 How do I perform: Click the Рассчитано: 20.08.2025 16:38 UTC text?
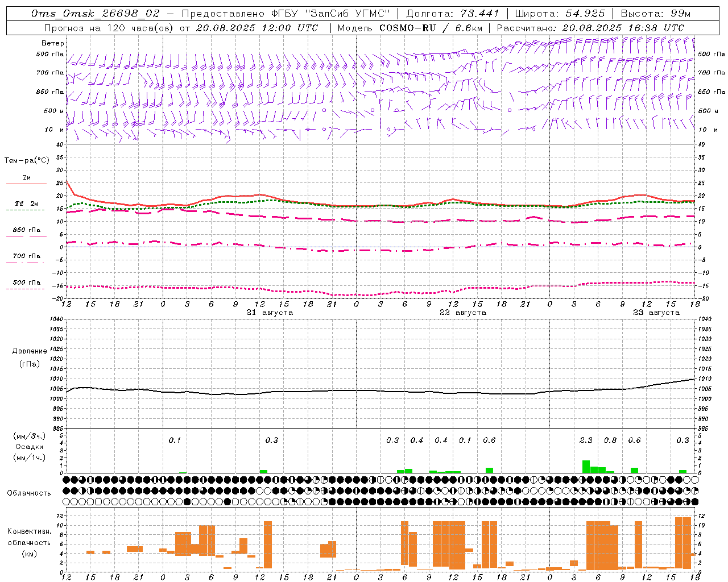tap(590, 28)
